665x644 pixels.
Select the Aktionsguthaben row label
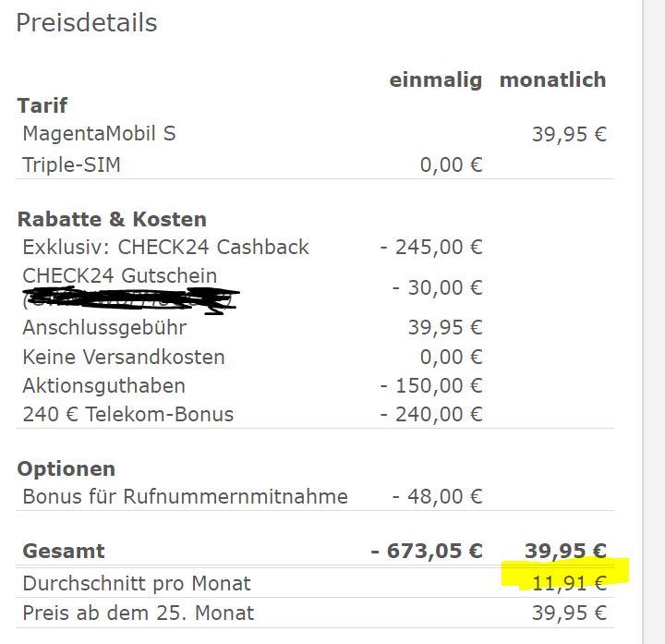click(x=103, y=386)
